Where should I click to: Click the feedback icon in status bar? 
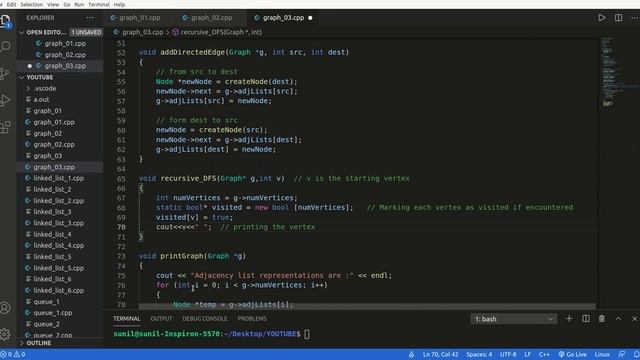[622, 354]
